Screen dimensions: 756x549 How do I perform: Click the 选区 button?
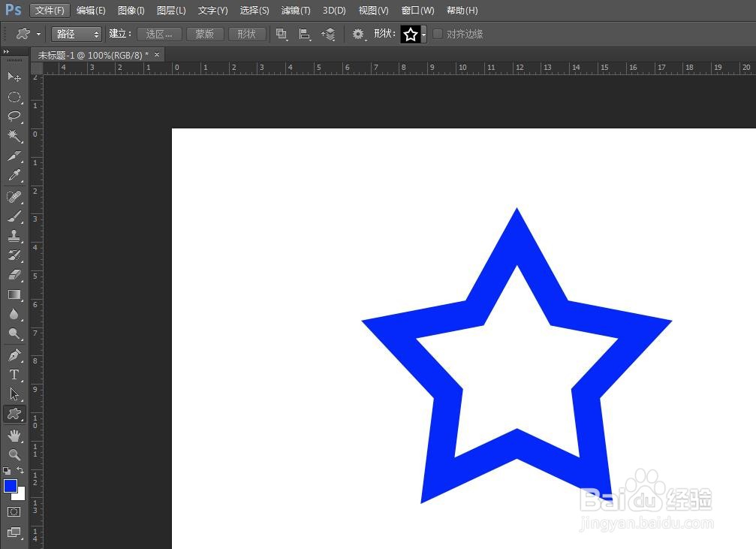point(159,34)
